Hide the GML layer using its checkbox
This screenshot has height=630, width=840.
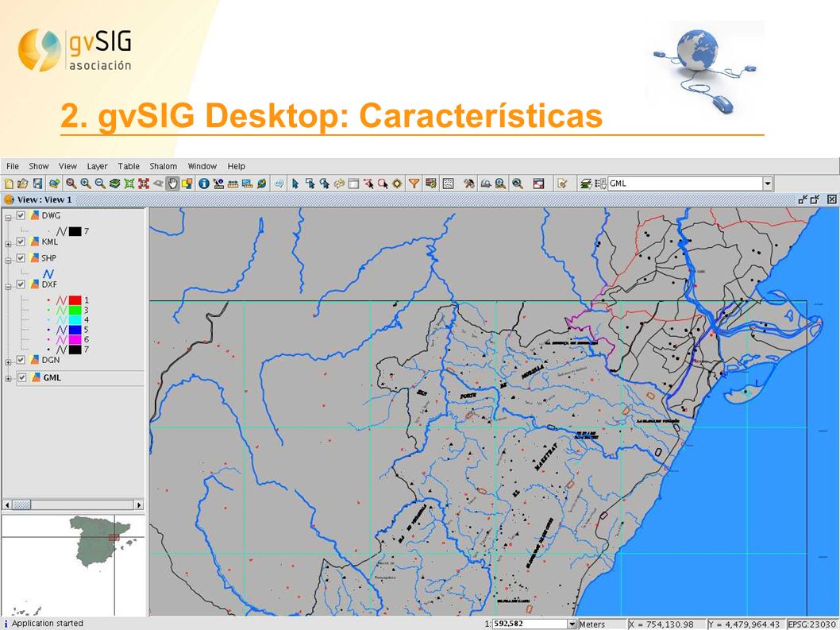[x=22, y=377]
